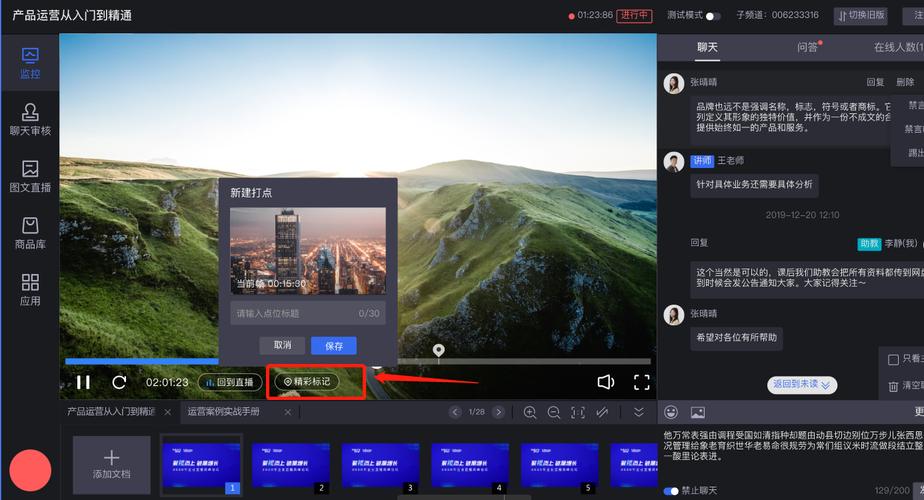This screenshot has height=500, width=924.
Task: Click the 精彩标记 highlight mark button
Action: click(307, 381)
